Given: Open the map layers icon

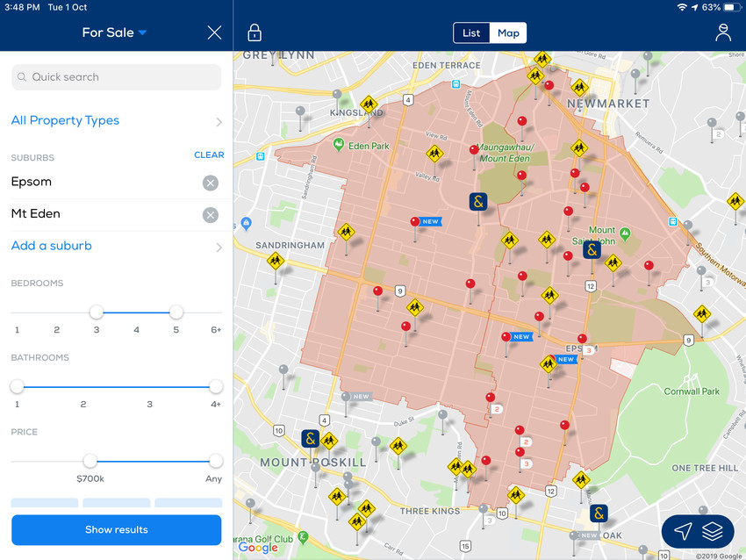Looking at the screenshot, I should 713,531.
